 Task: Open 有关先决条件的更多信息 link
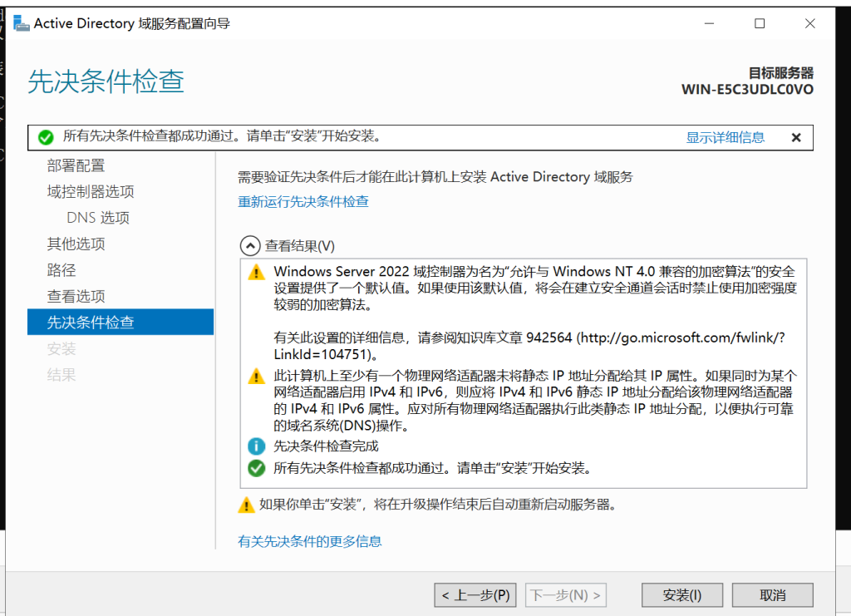click(x=310, y=541)
